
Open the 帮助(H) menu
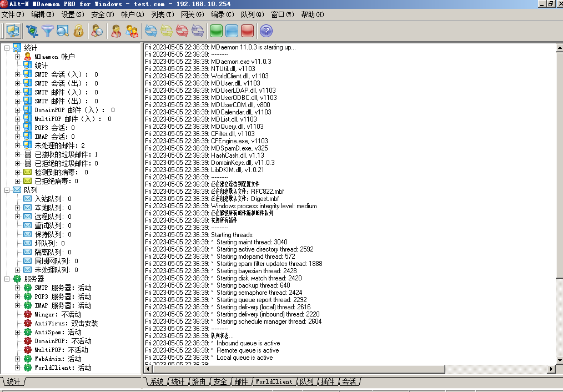tap(313, 14)
